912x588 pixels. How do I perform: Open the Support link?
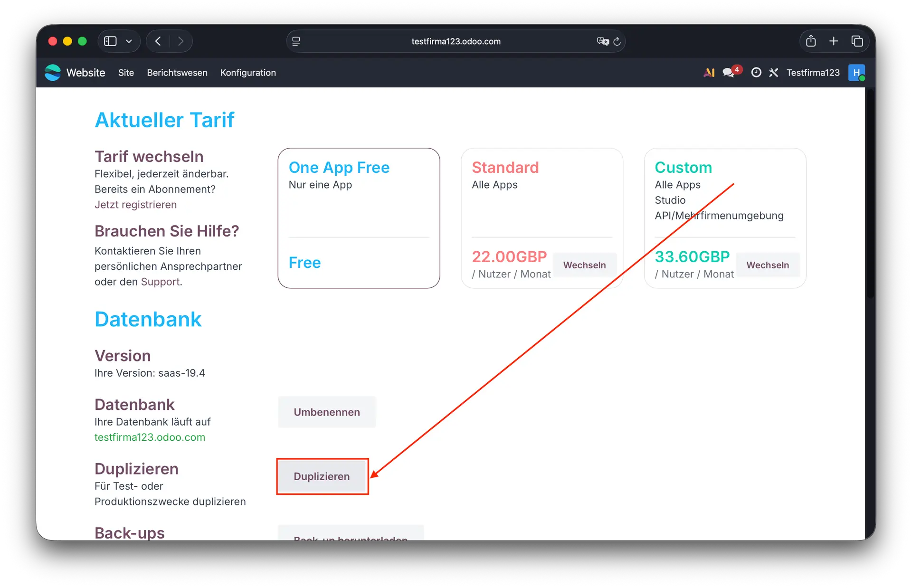[161, 282]
